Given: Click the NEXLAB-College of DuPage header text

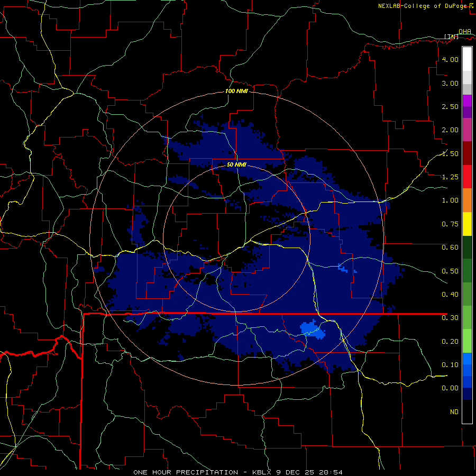Looking at the screenshot, I should click(422, 6).
